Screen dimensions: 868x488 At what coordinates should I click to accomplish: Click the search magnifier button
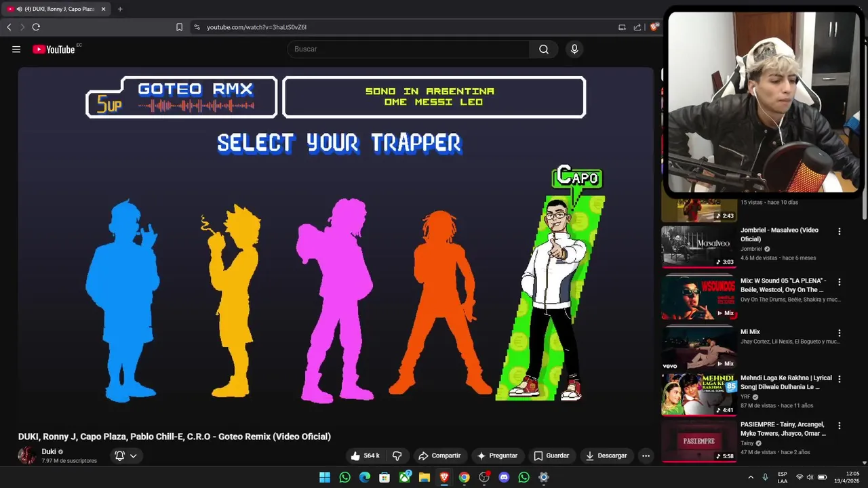[544, 49]
